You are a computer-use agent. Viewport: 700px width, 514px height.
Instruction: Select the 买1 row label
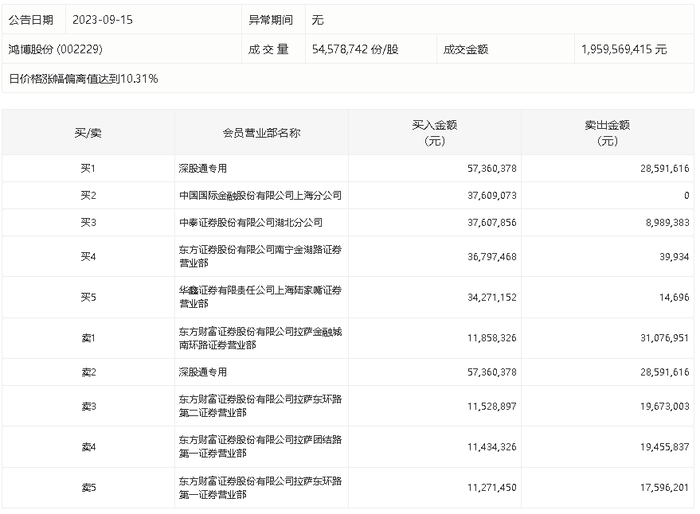pyautogui.click(x=88, y=168)
